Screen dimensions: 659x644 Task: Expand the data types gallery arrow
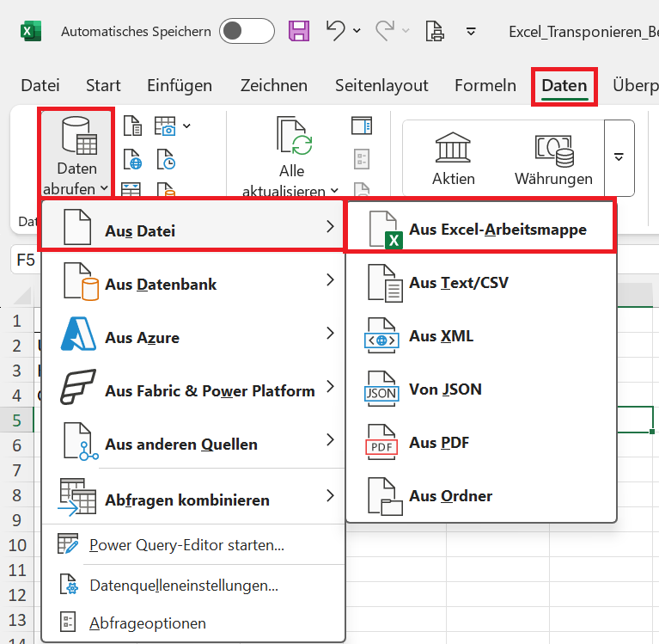[619, 157]
